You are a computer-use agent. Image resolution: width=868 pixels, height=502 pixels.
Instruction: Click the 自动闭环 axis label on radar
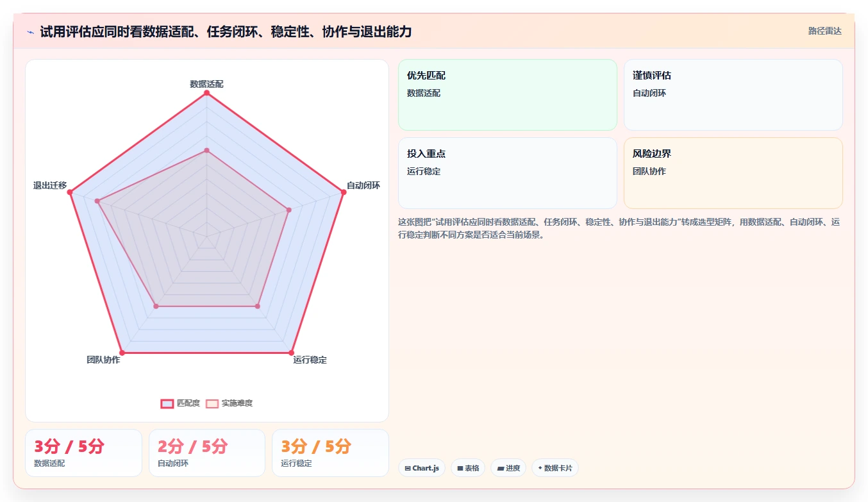pyautogui.click(x=363, y=185)
